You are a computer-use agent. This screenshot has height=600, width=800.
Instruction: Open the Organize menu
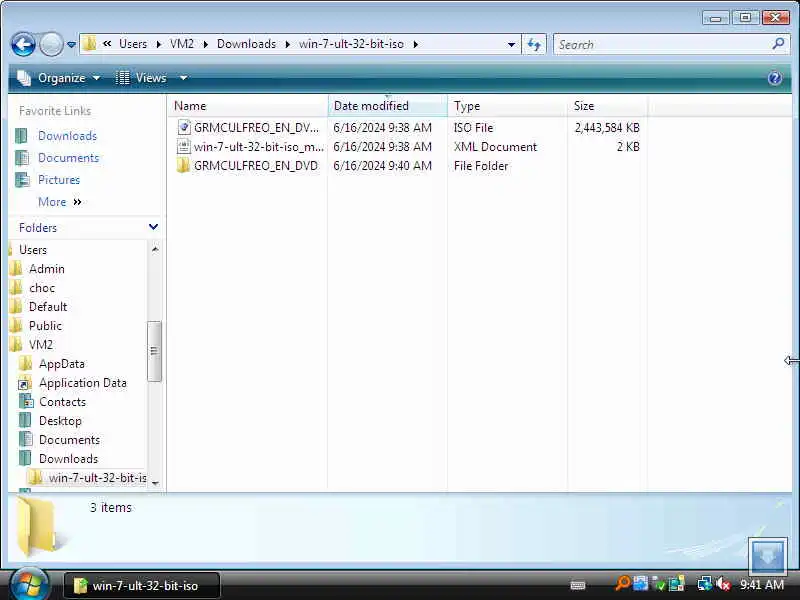(x=59, y=78)
